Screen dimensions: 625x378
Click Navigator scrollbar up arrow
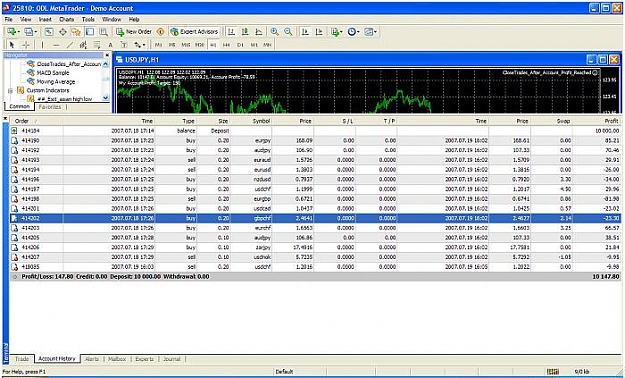point(106,64)
